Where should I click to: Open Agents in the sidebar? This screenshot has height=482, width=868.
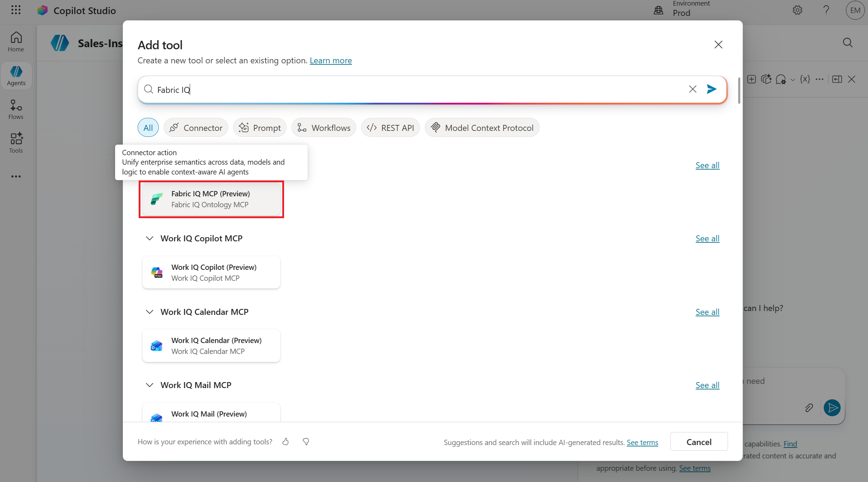click(x=16, y=76)
